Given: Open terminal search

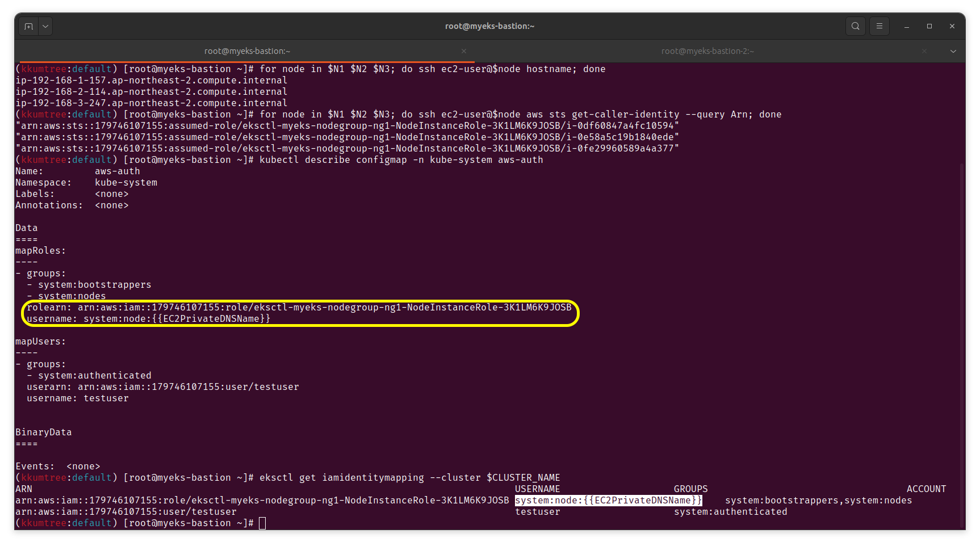Looking at the screenshot, I should [x=855, y=26].
